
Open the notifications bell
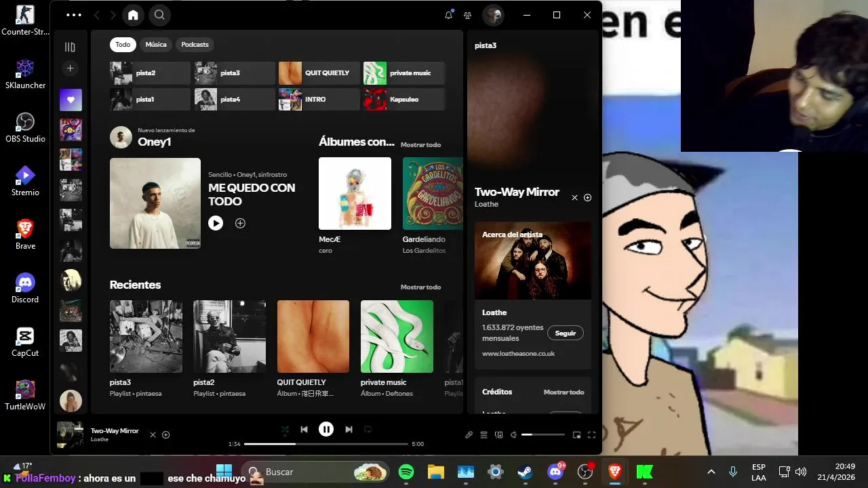[448, 15]
